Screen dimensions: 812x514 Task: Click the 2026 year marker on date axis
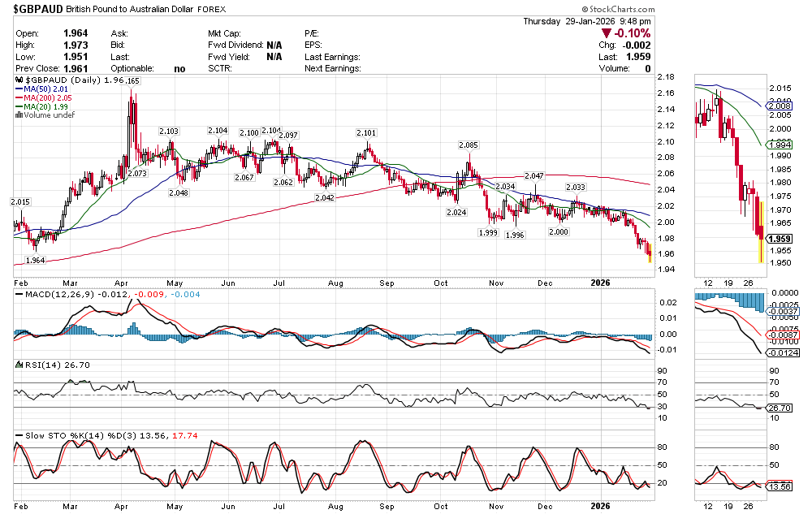(599, 283)
